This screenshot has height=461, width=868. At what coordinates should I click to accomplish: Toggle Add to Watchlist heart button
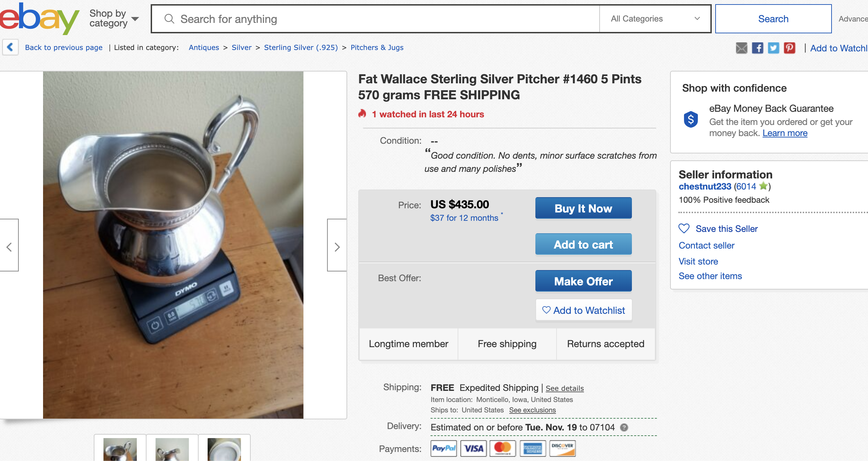(584, 310)
